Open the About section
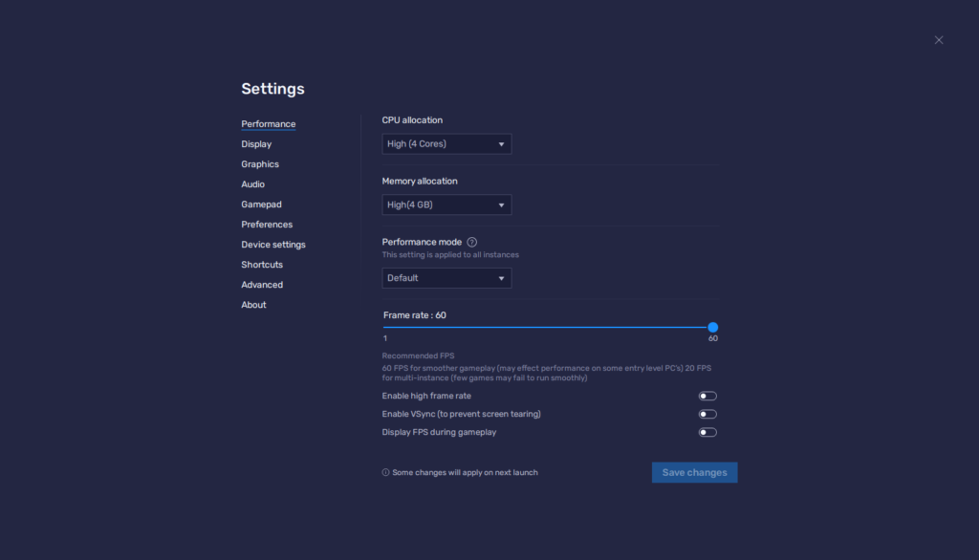The width and height of the screenshot is (979, 560). [252, 304]
